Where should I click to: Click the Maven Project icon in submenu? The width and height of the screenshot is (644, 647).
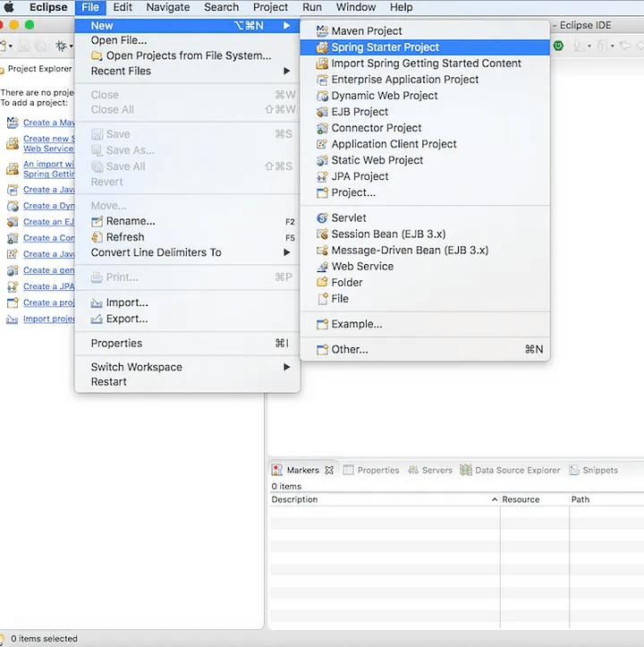pos(322,30)
